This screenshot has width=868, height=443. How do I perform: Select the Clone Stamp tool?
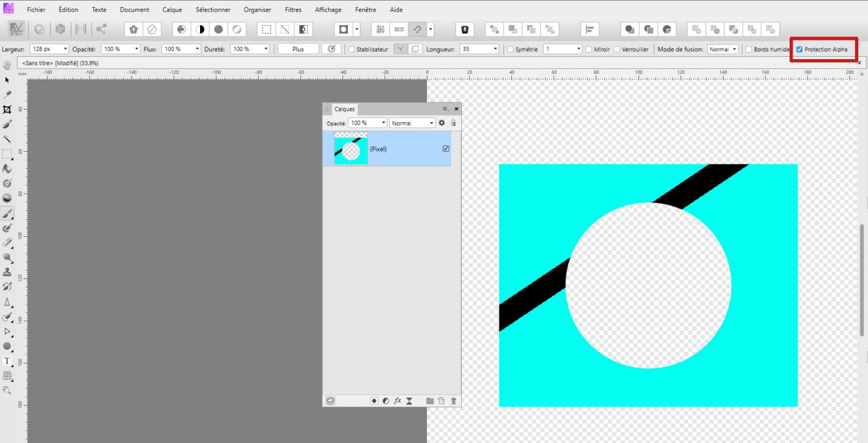(x=7, y=272)
